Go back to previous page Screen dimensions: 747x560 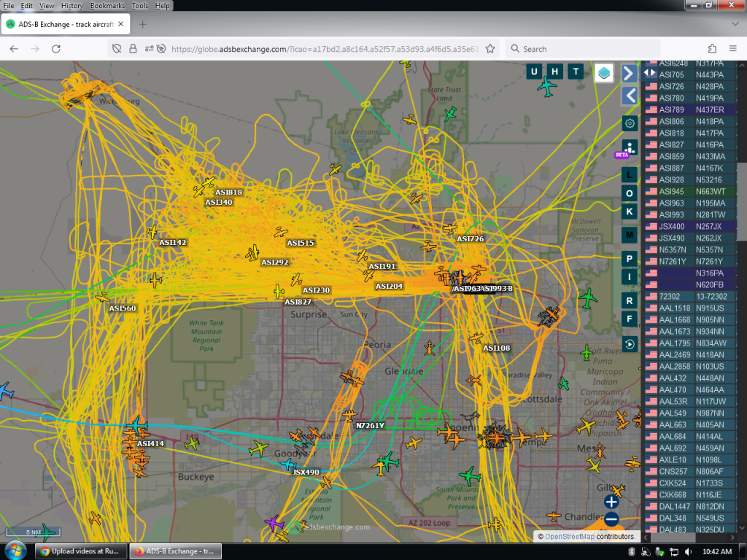14,49
